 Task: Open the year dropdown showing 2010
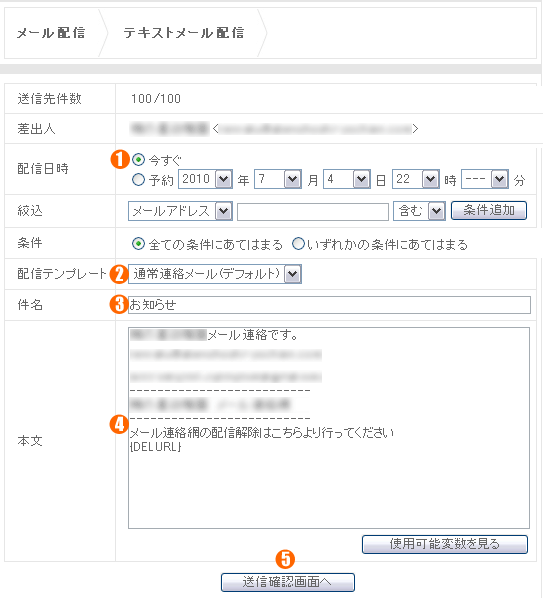205,179
